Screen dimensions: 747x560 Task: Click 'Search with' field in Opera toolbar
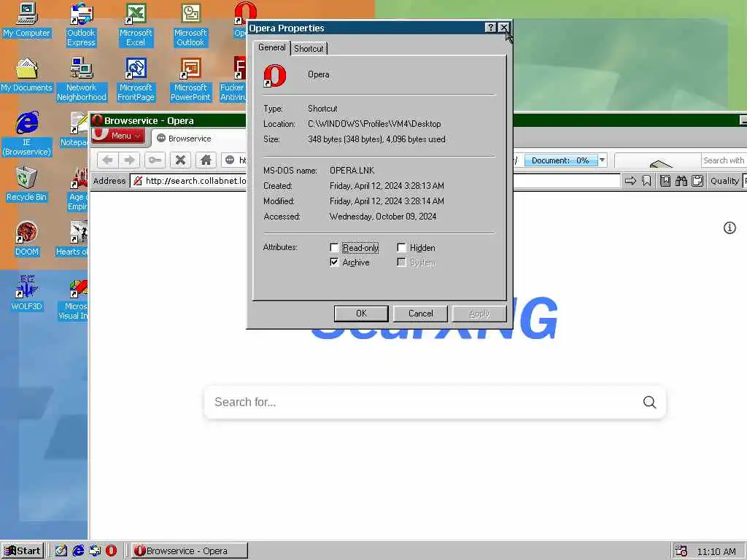[724, 160]
